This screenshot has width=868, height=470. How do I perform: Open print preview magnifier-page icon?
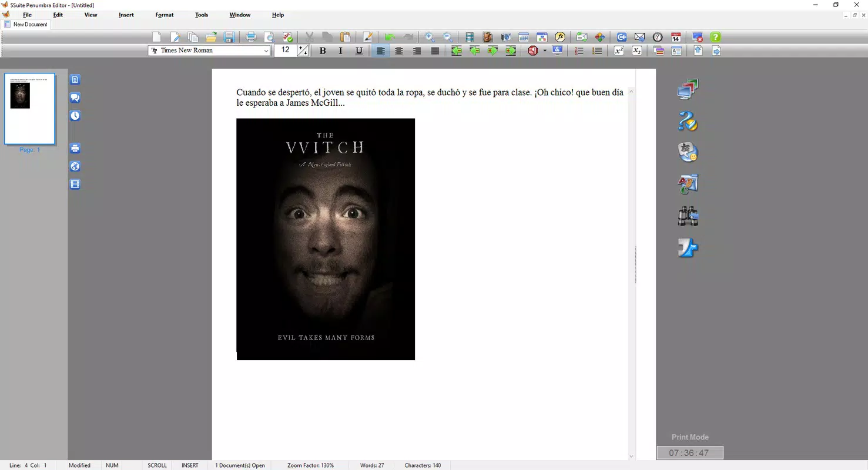pyautogui.click(x=269, y=37)
